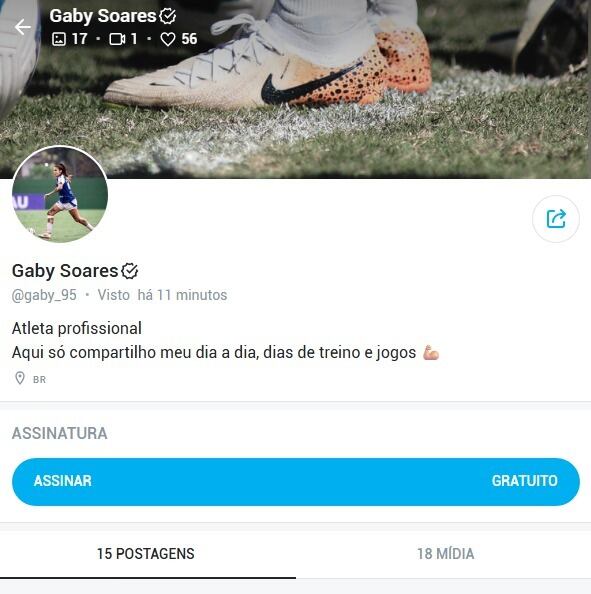This screenshot has height=594, width=591.
Task: Click the Assinatura section heading
Action: pyautogui.click(x=59, y=433)
